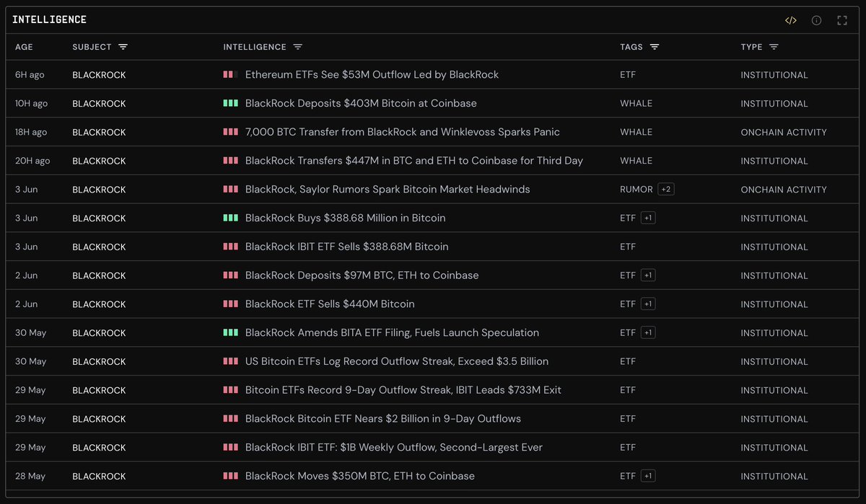The image size is (866, 504).
Task: Expand +1 tags on BlackRock Buys $388.68 Million row
Action: 648,218
